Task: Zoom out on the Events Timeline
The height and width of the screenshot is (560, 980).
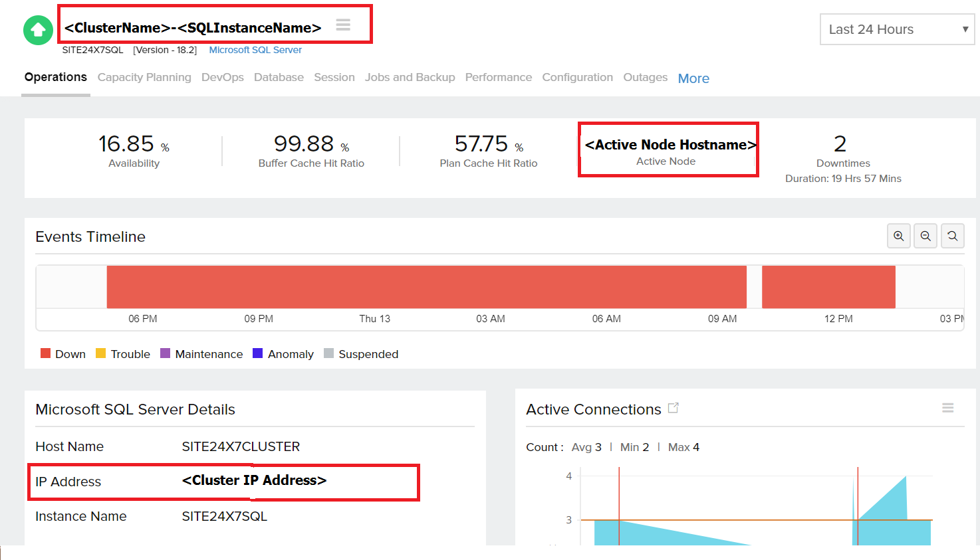Action: (x=925, y=236)
